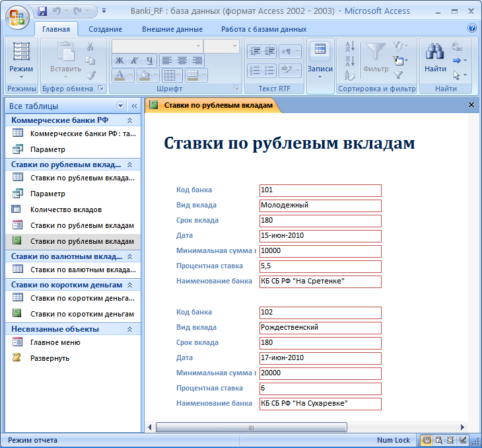
Task: Click the Вставить paste clipboard icon
Action: coord(66,52)
